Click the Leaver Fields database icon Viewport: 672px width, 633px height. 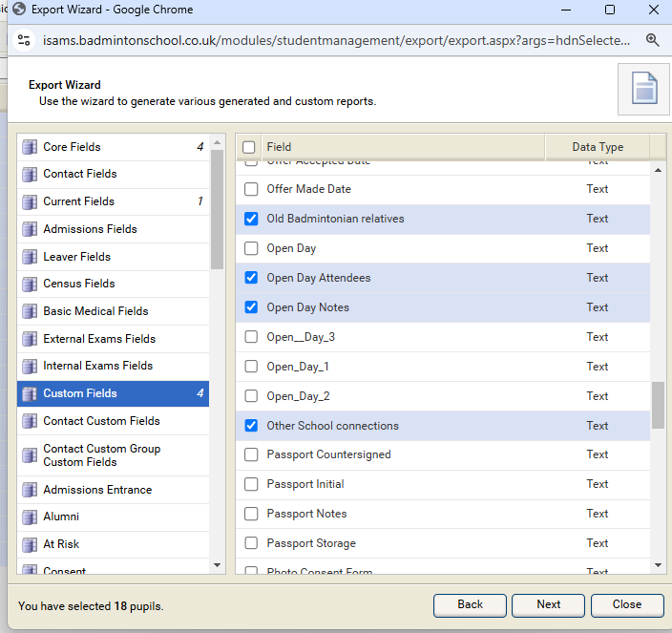click(x=30, y=257)
